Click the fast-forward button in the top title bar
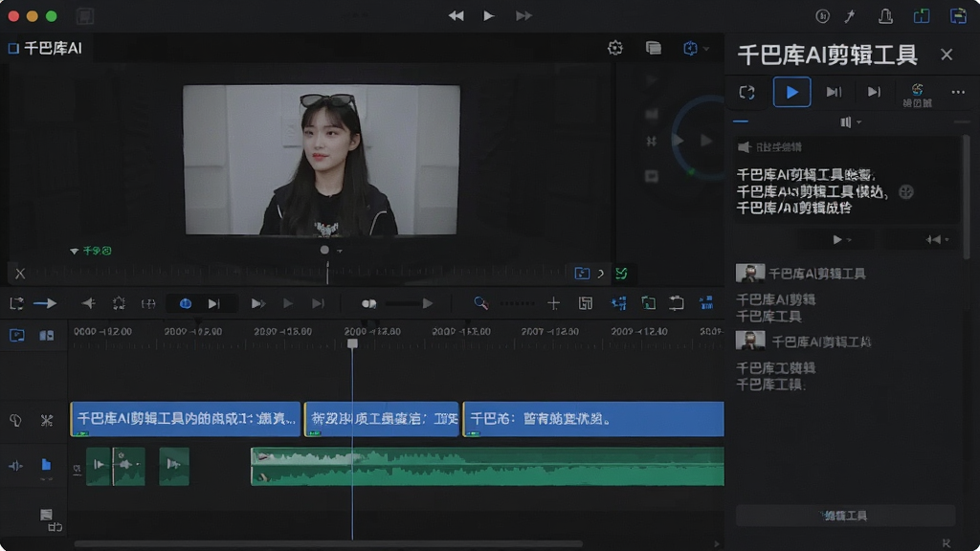 pos(523,16)
